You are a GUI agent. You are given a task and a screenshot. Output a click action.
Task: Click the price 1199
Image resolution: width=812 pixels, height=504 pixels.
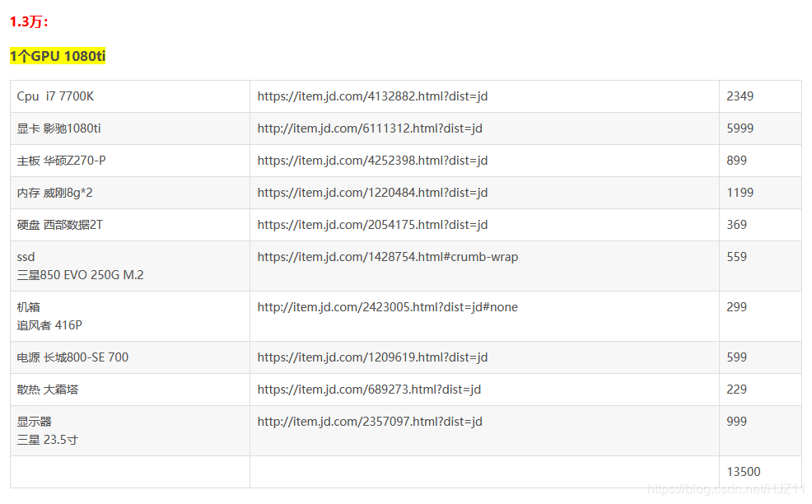pyautogui.click(x=740, y=193)
